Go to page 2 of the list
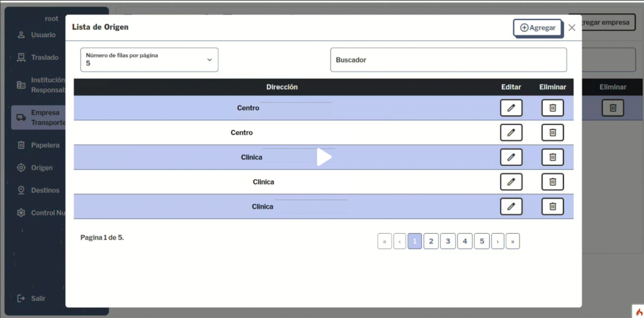Viewport: 644px width, 318px height. (x=431, y=241)
